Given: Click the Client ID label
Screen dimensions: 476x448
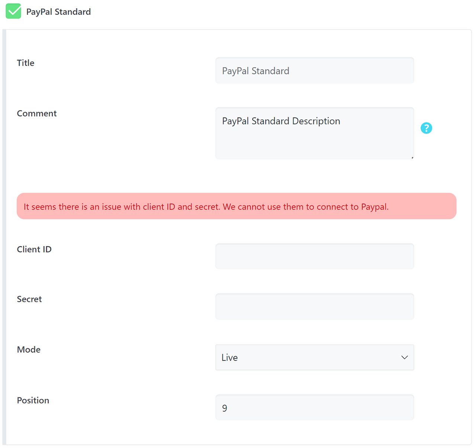Looking at the screenshot, I should pos(34,249).
